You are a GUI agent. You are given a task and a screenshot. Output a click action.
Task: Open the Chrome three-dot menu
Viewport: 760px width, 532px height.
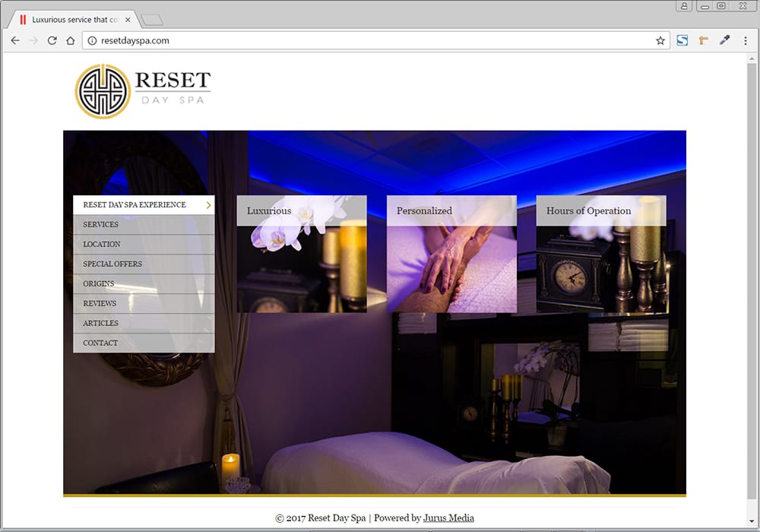pos(746,41)
